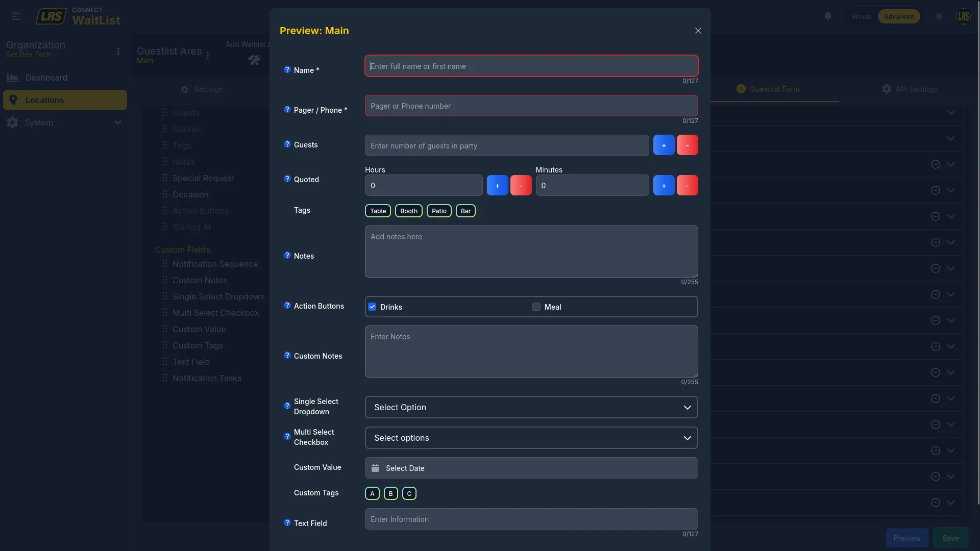Click drag handle beside Custom Tags
This screenshot has width=980, height=551.
click(165, 345)
